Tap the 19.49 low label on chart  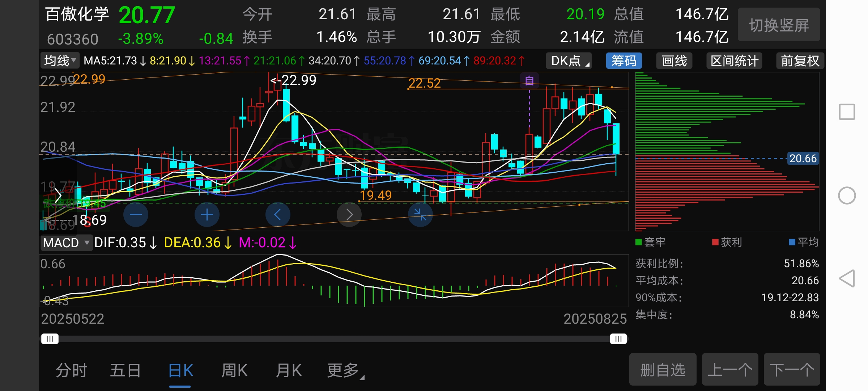[375, 195]
